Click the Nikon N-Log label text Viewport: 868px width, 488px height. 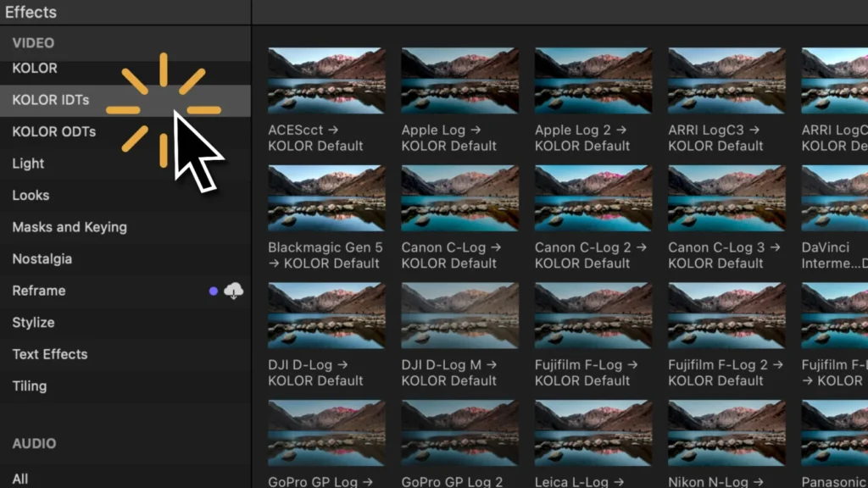click(715, 482)
